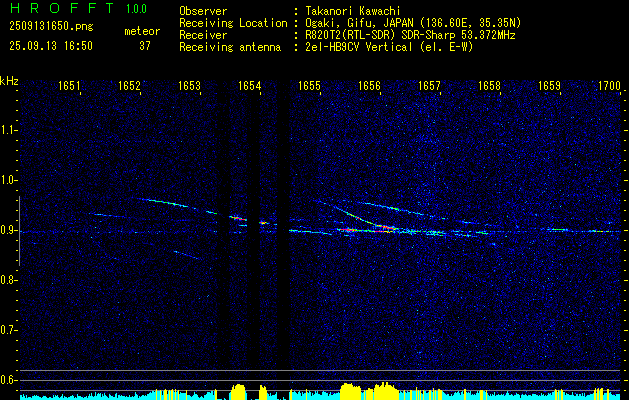Image resolution: width=629 pixels, height=400 pixels.
Task: Click the Receiver label
Action: [203, 35]
